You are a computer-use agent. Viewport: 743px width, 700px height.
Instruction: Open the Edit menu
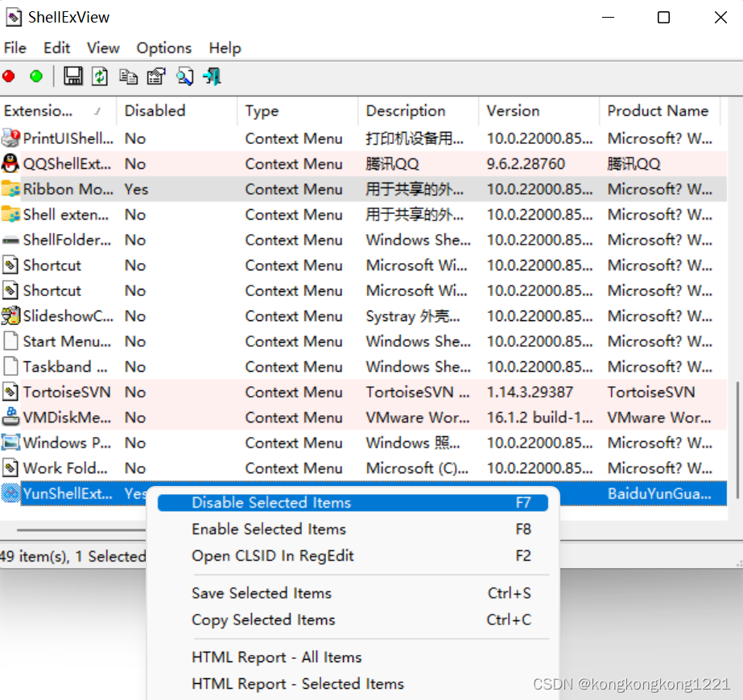57,47
